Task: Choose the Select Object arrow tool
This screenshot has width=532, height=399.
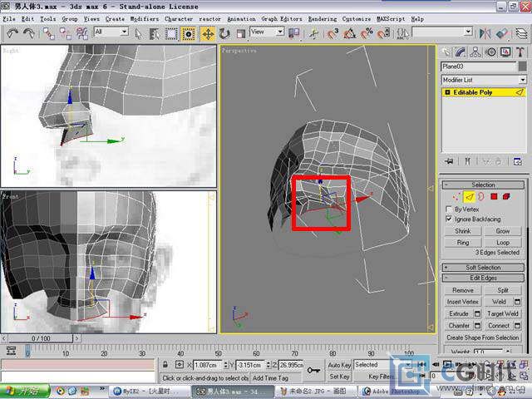Action: [x=138, y=34]
